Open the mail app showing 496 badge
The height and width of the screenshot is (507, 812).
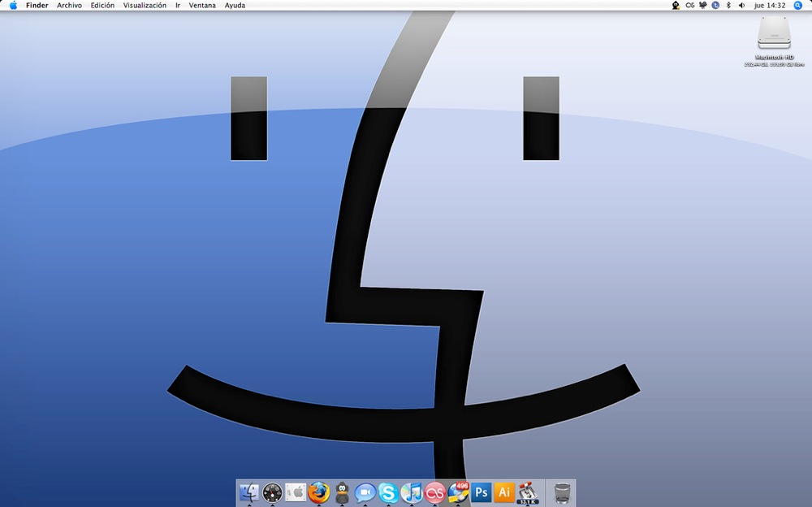coord(458,492)
